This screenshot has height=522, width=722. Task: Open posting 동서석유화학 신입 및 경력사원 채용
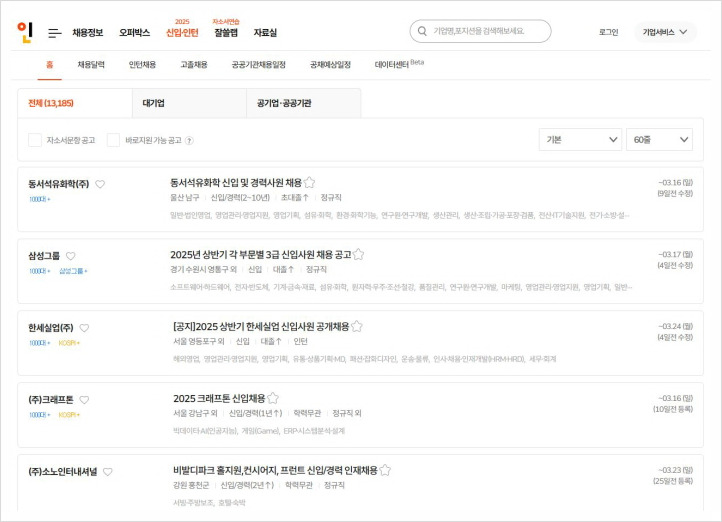[236, 183]
